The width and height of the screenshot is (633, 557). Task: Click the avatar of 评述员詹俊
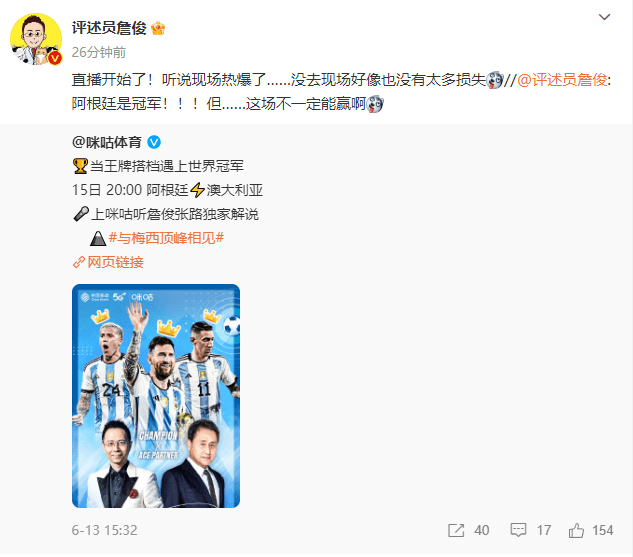click(36, 39)
